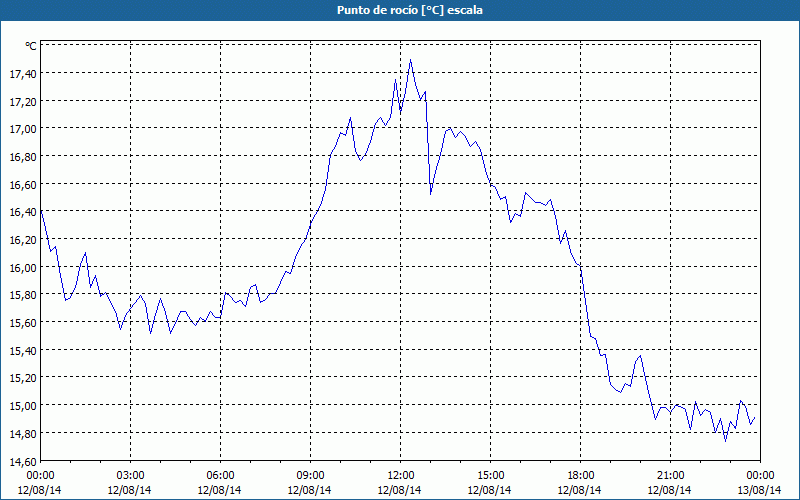Click the sharp dip in curve near 13:00
Image resolution: width=800 pixels, height=500 pixels.
tap(431, 194)
